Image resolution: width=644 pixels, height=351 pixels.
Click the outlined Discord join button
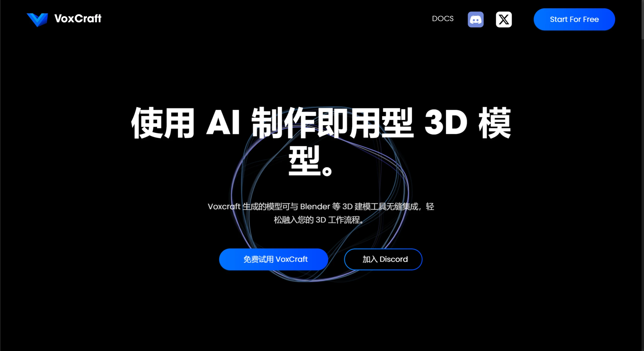[383, 259]
